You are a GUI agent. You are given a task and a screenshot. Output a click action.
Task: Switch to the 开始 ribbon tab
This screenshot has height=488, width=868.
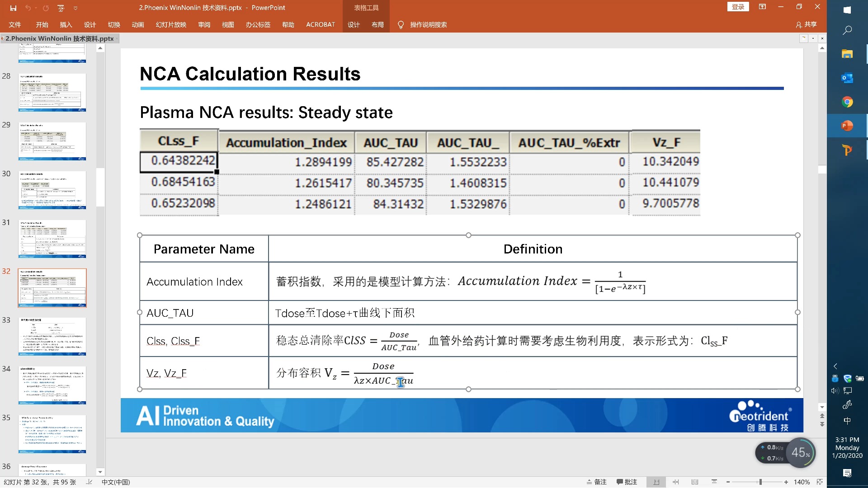click(42, 24)
